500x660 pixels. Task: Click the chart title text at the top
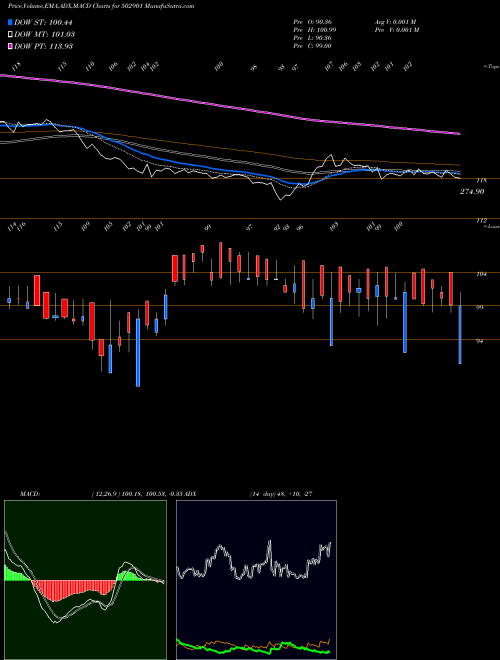click(x=101, y=7)
